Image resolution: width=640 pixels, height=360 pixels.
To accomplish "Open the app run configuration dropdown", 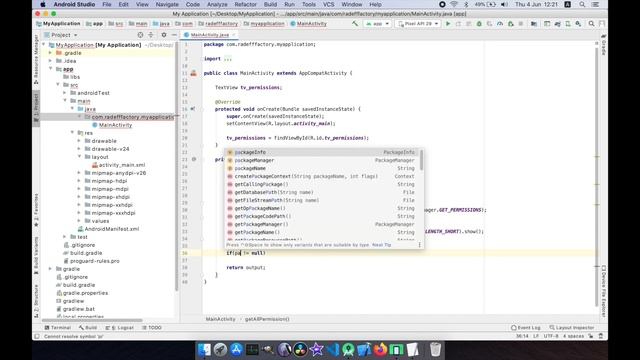I will pos(378,24).
